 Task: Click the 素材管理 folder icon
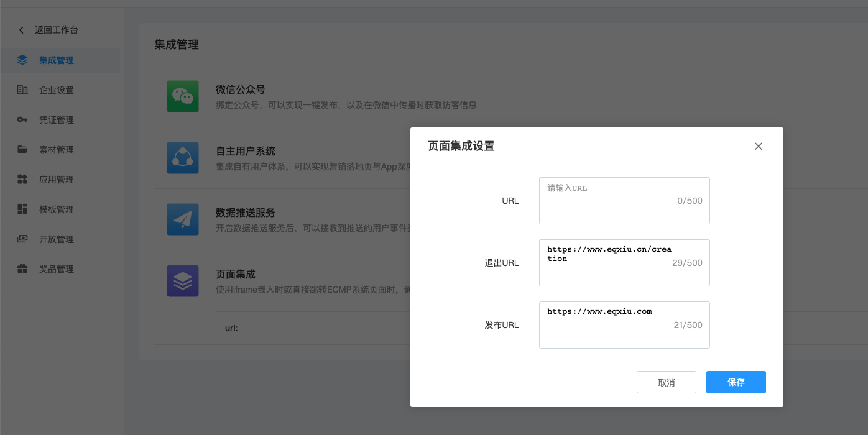point(22,150)
